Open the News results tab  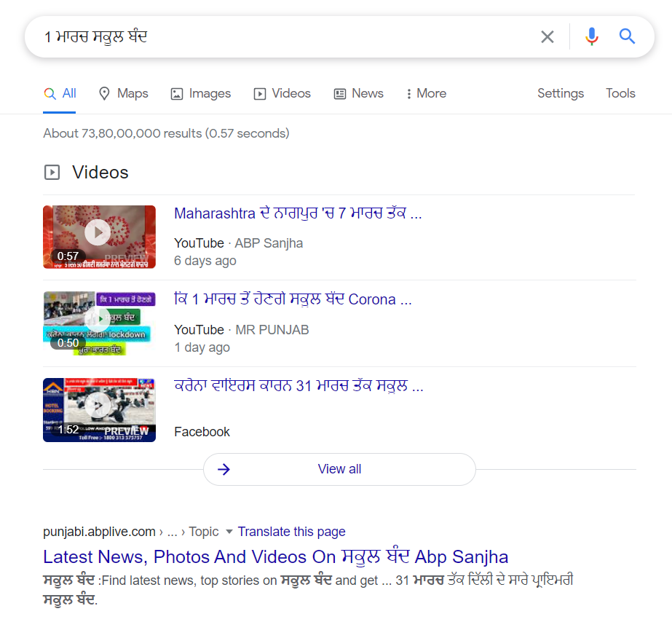[x=358, y=93]
